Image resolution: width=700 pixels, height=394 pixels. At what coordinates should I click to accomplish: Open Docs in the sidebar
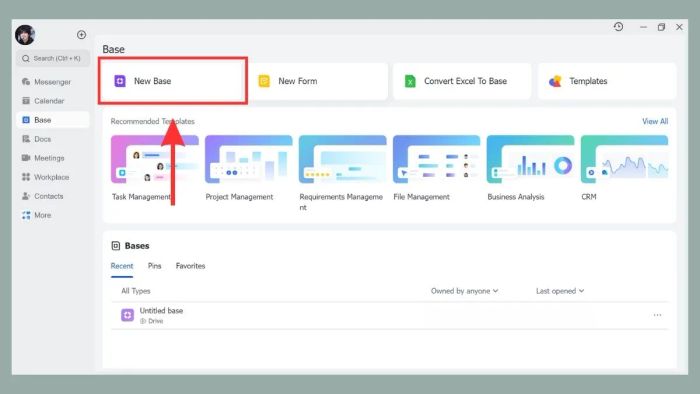click(53, 139)
